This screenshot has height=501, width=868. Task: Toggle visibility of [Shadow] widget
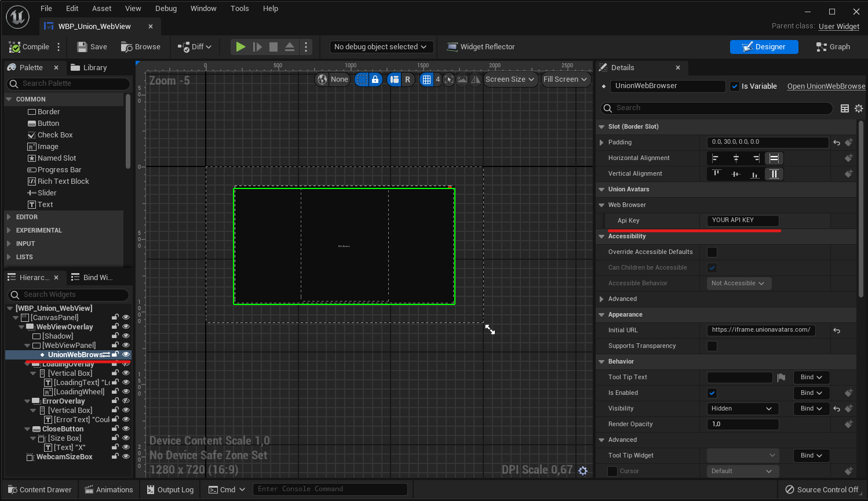pyautogui.click(x=126, y=336)
